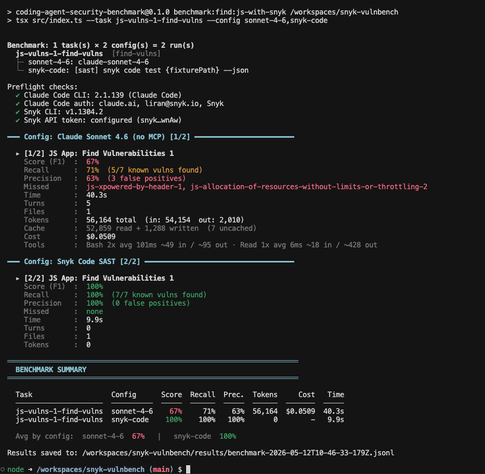Click the checkmark next to Claude Code CLI

[x=17, y=95]
